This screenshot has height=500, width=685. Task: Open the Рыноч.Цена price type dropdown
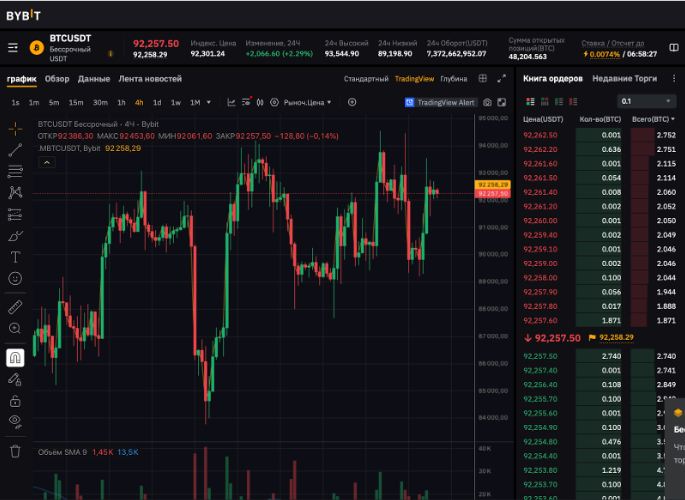[308, 102]
